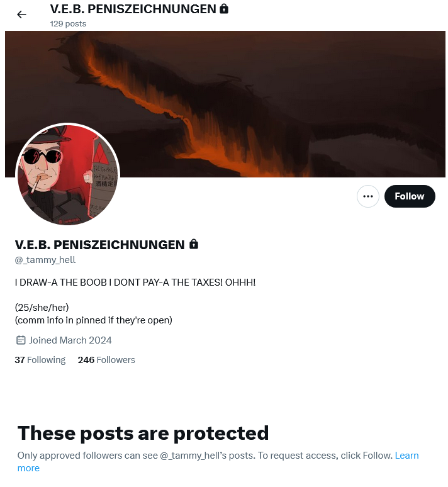Image resolution: width=448 pixels, height=487 pixels.
Task: Click the These posts are protected heading
Action: [143, 433]
